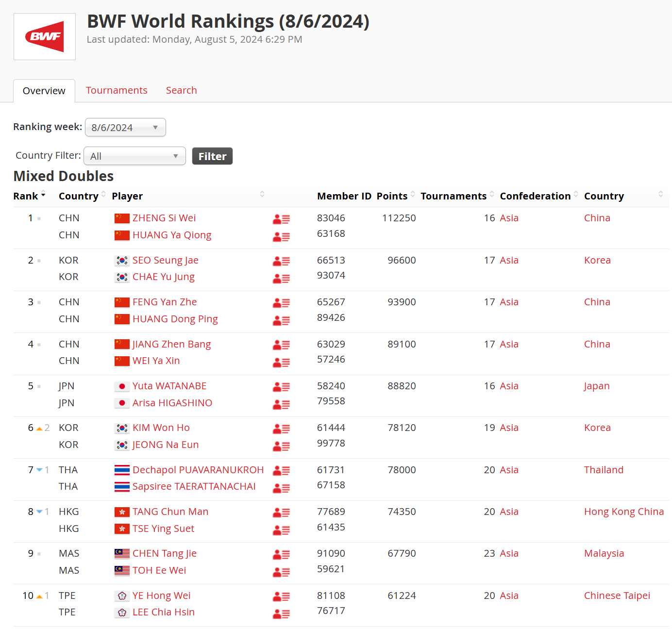The width and height of the screenshot is (672, 629).
Task: Open Asia confederation link in Malaysia row
Action: pos(509,553)
